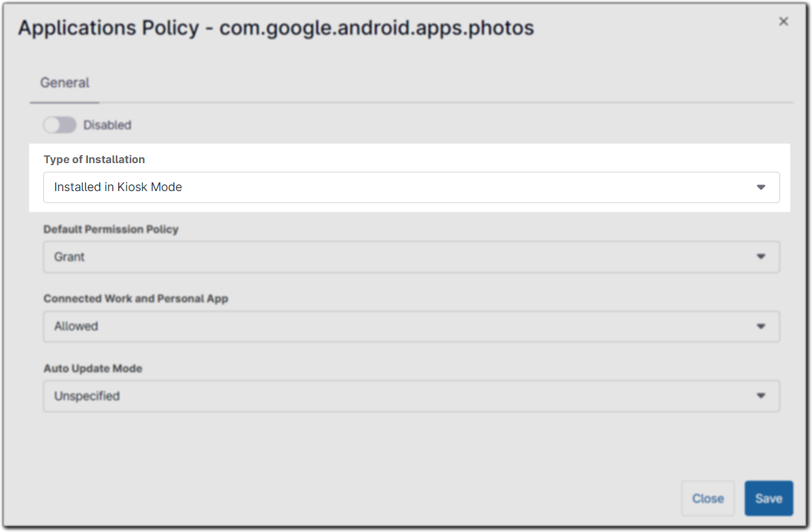This screenshot has height=532, width=812.
Task: Click the "Auto Update Mode" field label
Action: pos(93,368)
